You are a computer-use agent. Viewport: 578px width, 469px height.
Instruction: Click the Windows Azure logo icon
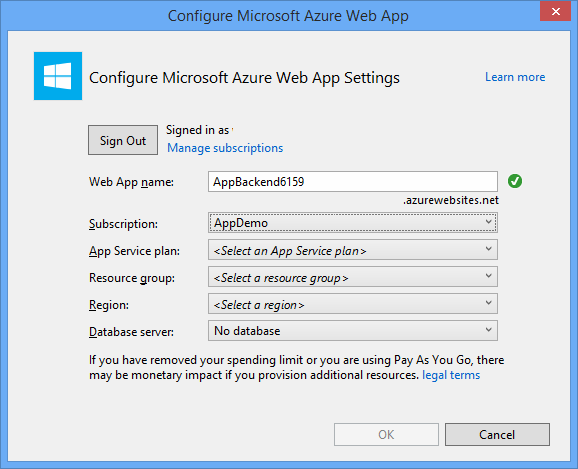click(58, 76)
